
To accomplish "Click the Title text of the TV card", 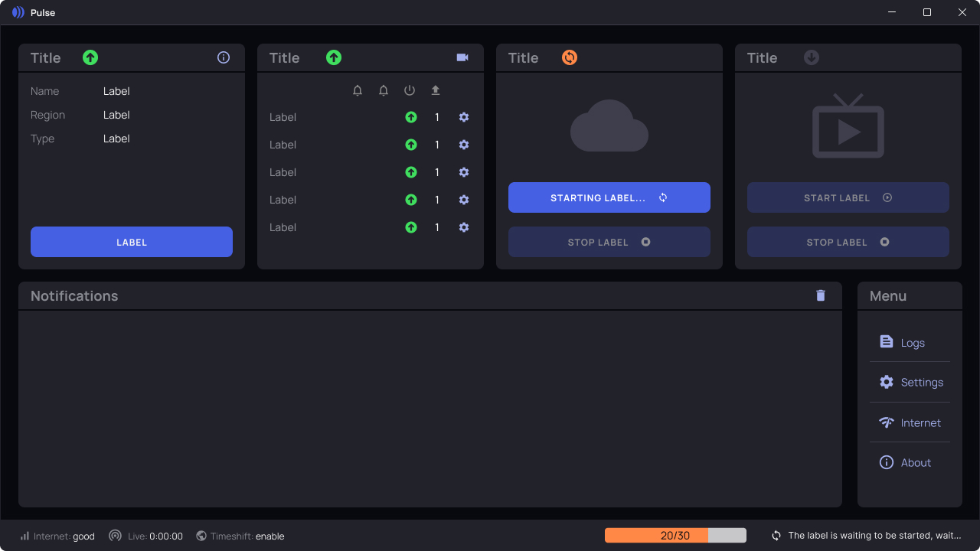I will (x=762, y=58).
